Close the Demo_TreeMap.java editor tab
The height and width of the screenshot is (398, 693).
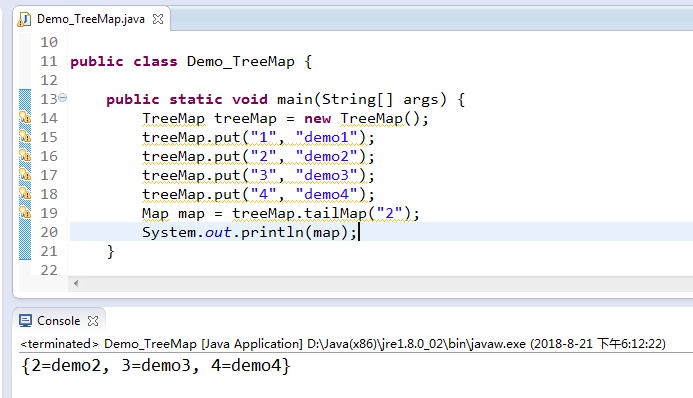point(158,19)
